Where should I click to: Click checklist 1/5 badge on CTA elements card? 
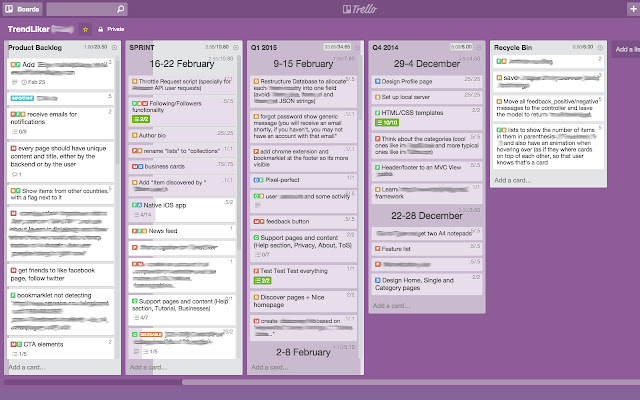(19, 354)
